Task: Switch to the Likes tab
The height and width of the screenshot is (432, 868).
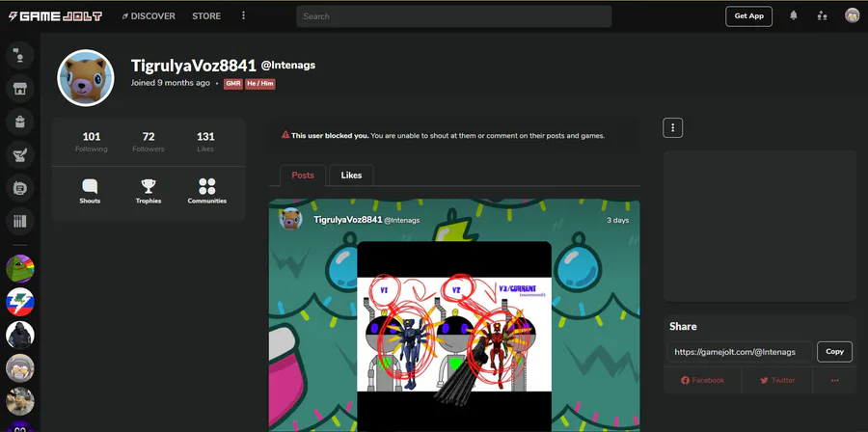Action: pyautogui.click(x=351, y=175)
